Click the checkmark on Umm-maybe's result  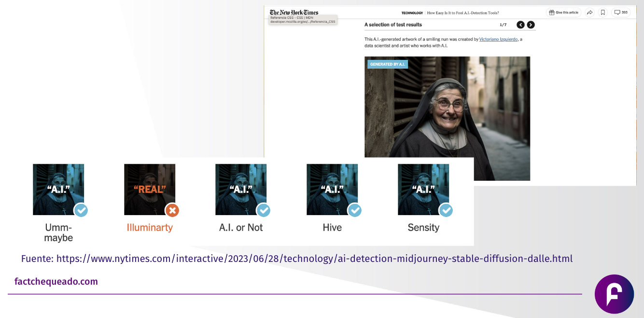pos(81,211)
